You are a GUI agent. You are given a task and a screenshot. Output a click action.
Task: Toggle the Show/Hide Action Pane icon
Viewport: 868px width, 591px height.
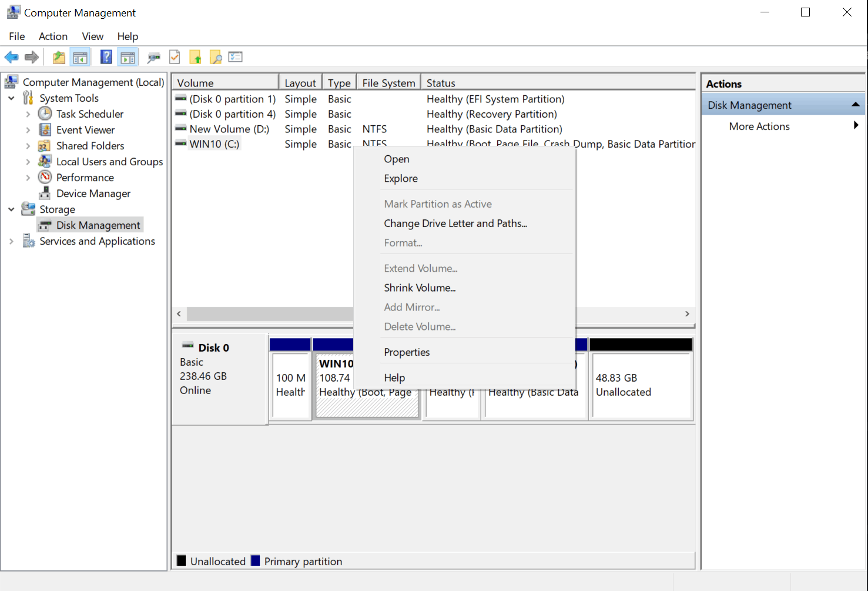[128, 57]
